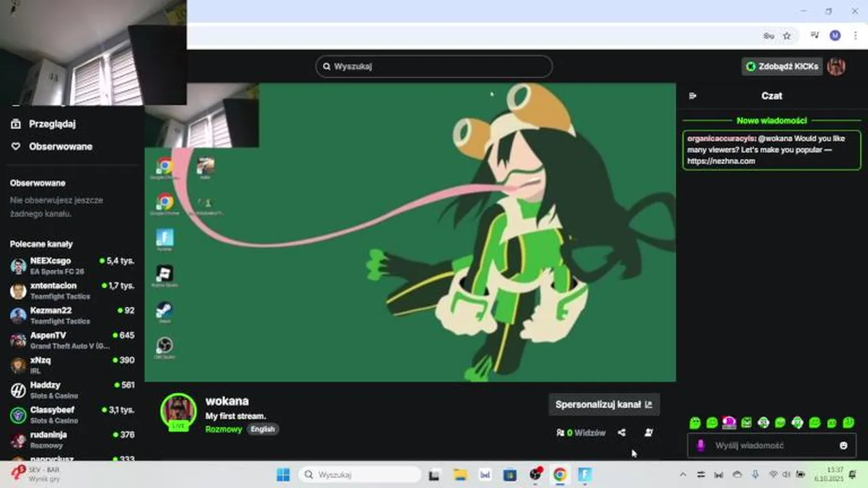The image size is (868, 488).
Task: Open network settings tray icon
Action: click(x=773, y=474)
